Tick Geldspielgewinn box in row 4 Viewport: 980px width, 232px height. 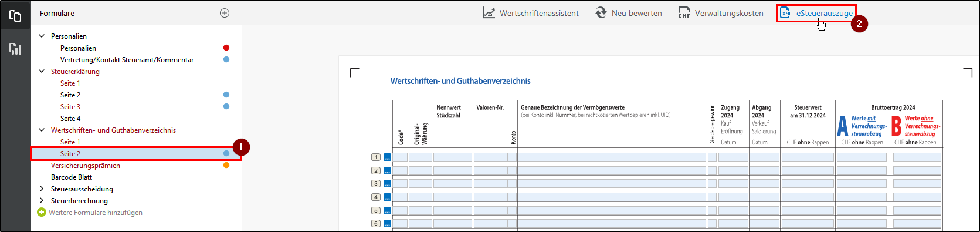point(712,197)
